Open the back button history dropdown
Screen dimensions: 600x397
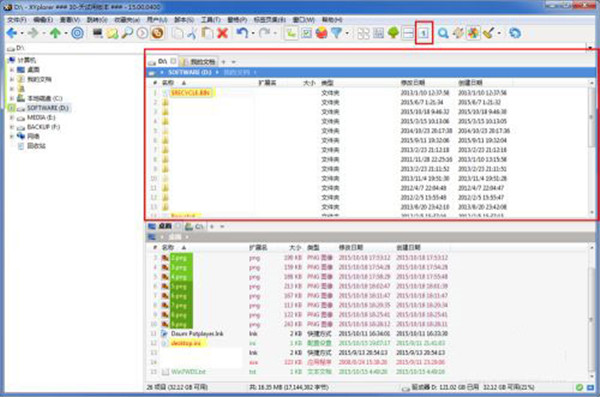click(x=22, y=33)
